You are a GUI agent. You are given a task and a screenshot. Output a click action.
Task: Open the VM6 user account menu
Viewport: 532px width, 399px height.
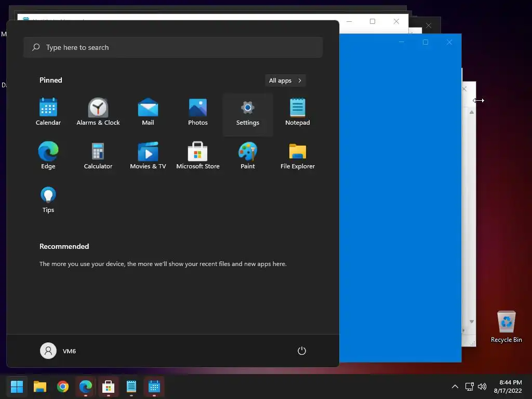tap(58, 351)
